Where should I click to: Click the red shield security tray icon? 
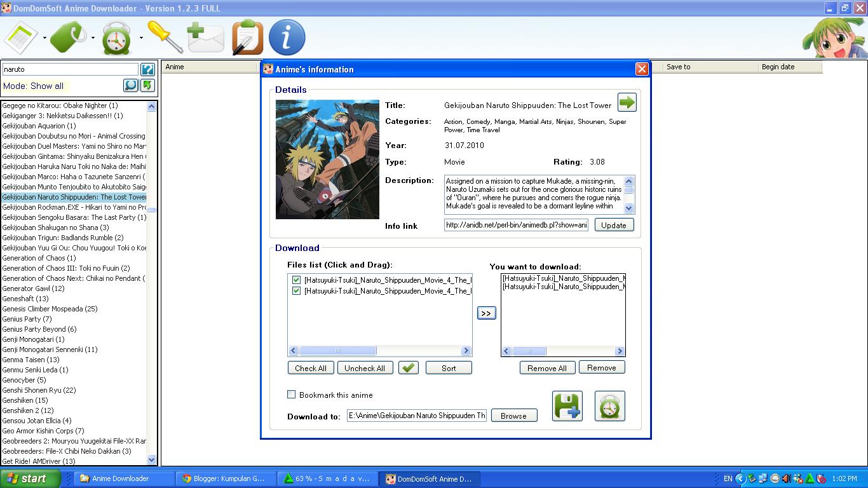[821, 478]
